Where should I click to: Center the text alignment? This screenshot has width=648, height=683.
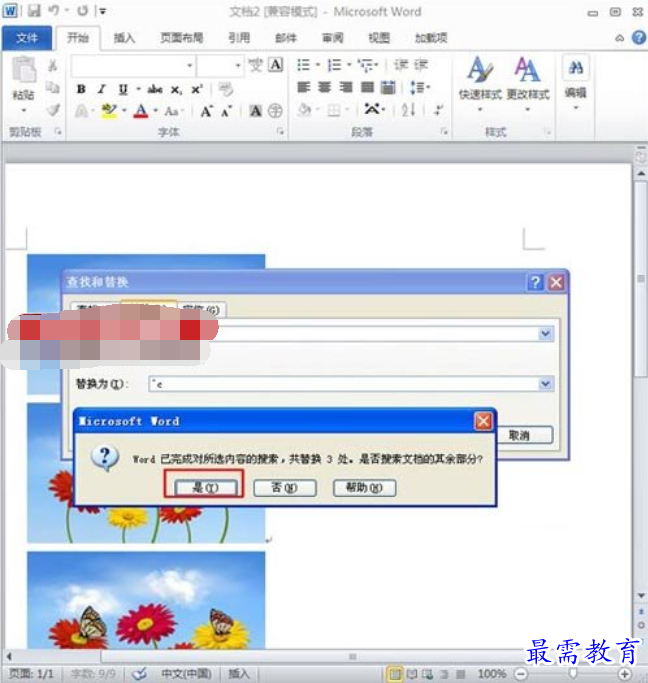(324, 88)
